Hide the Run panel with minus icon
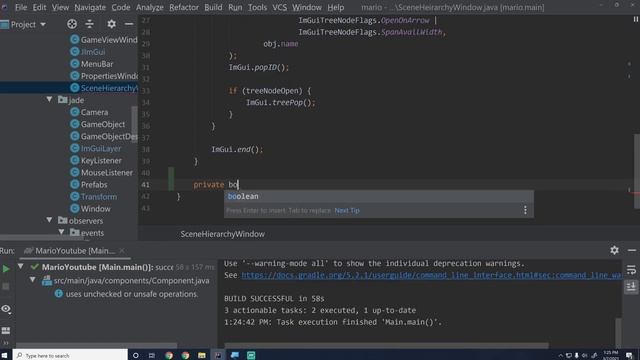Screen dimensions: 640x360 click(632, 250)
